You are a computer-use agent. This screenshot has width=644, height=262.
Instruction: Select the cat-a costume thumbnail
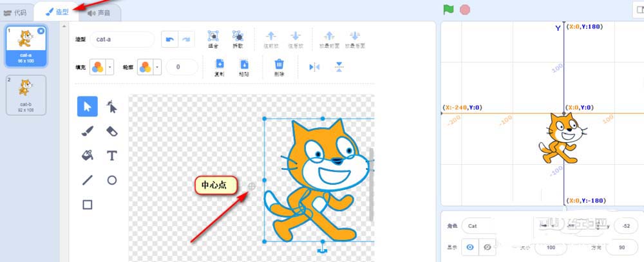26,46
